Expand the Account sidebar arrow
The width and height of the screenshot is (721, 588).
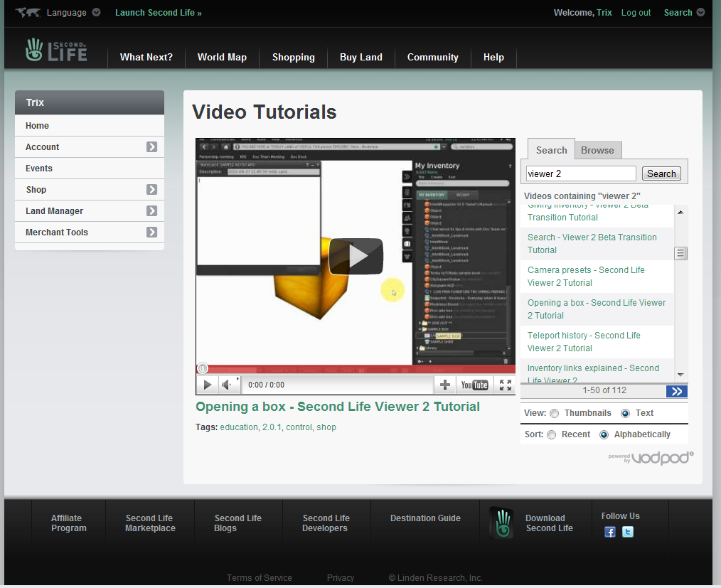point(151,146)
